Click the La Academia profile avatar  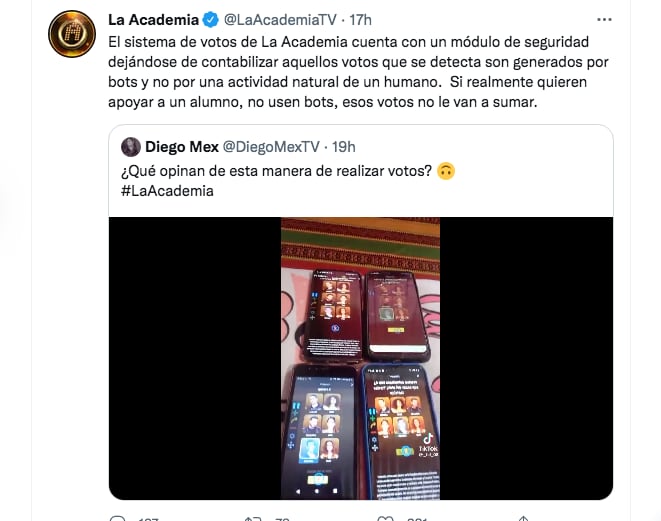coord(72,34)
